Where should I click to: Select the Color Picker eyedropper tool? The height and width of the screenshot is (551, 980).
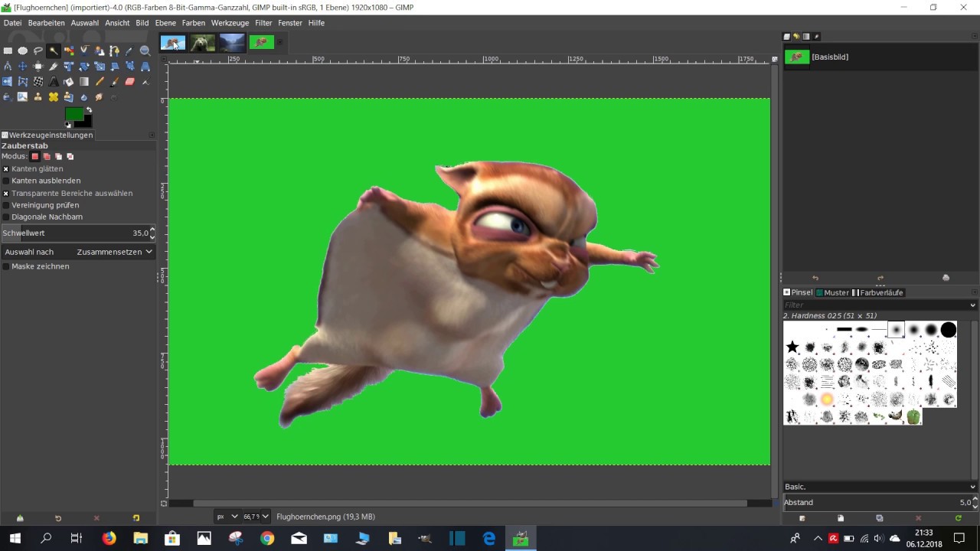(x=129, y=51)
